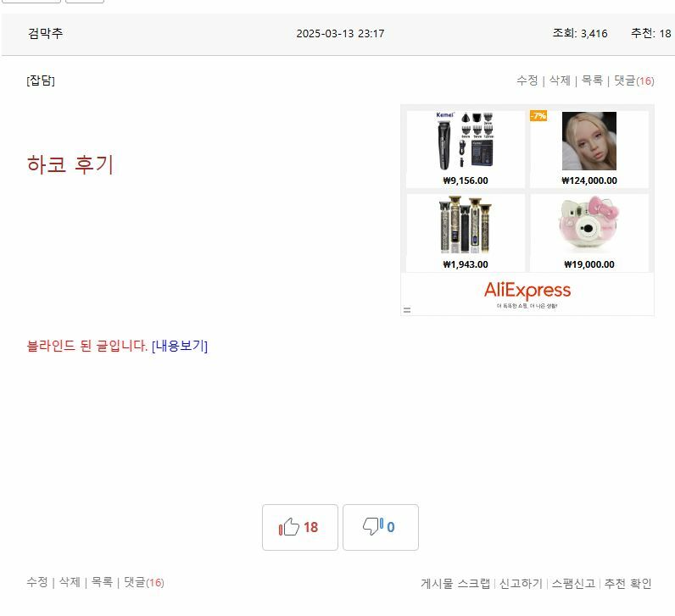Click bottom 수정 edit link
Image resolution: width=675 pixels, height=616 pixels.
click(37, 582)
